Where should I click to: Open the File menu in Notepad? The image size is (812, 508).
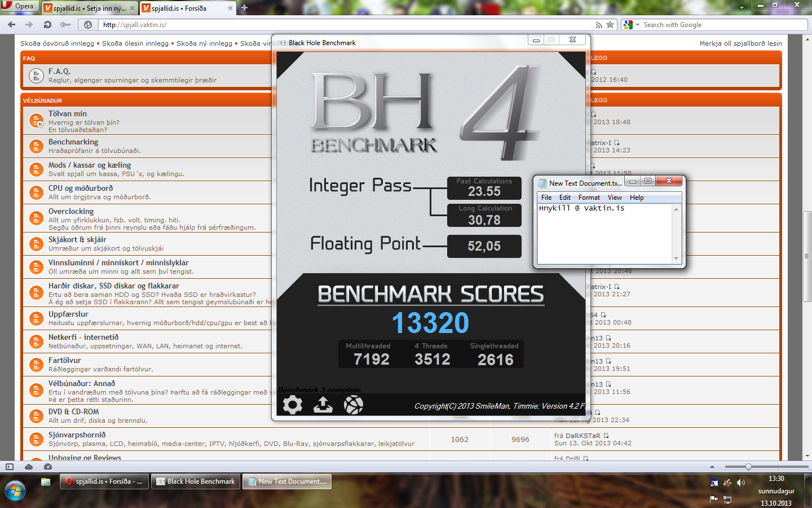pyautogui.click(x=546, y=198)
